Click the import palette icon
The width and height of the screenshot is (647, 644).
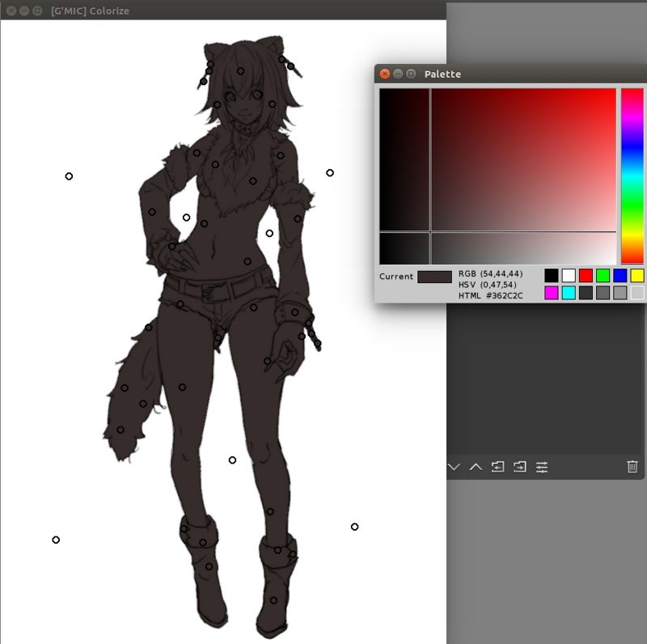pyautogui.click(x=498, y=467)
